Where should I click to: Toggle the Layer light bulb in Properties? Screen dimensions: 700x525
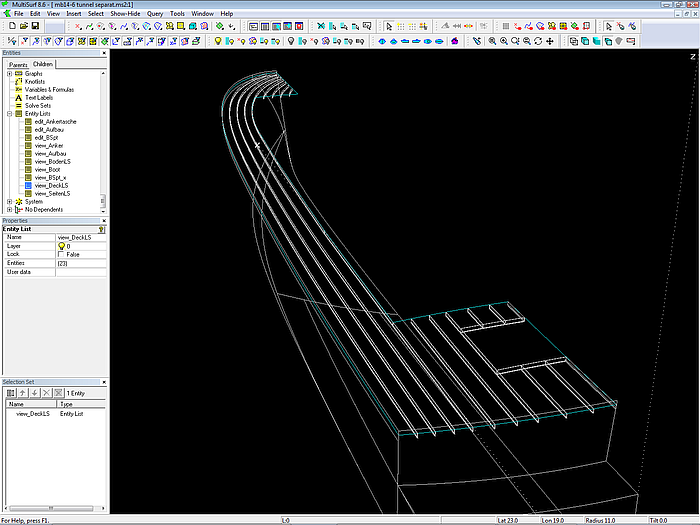[x=61, y=245]
